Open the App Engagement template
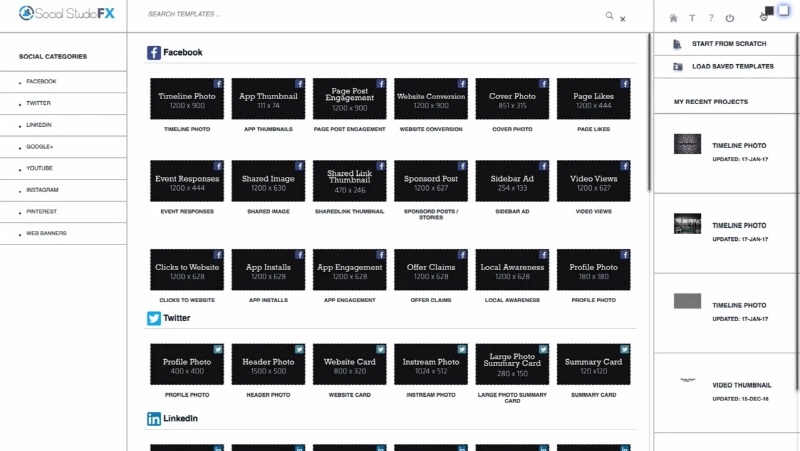The height and width of the screenshot is (451, 800). click(x=349, y=270)
